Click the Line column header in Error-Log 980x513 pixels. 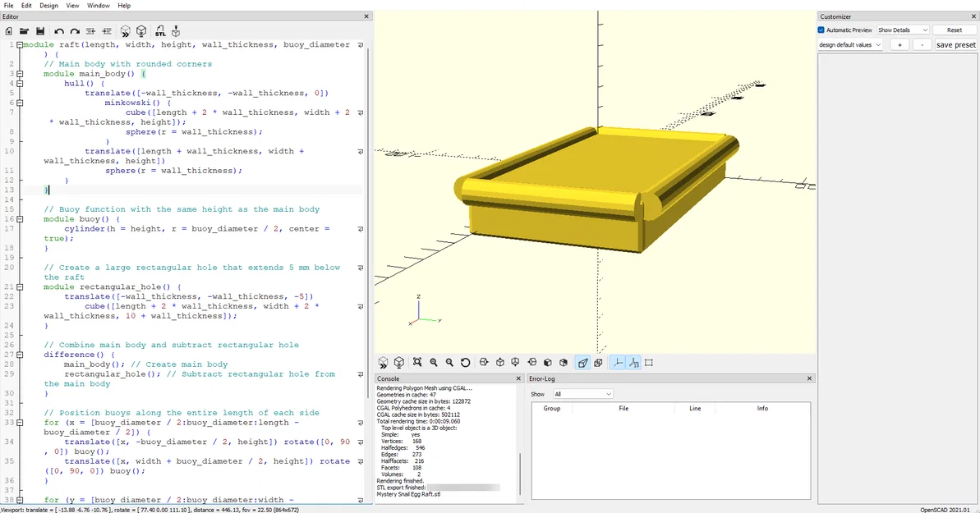(695, 409)
